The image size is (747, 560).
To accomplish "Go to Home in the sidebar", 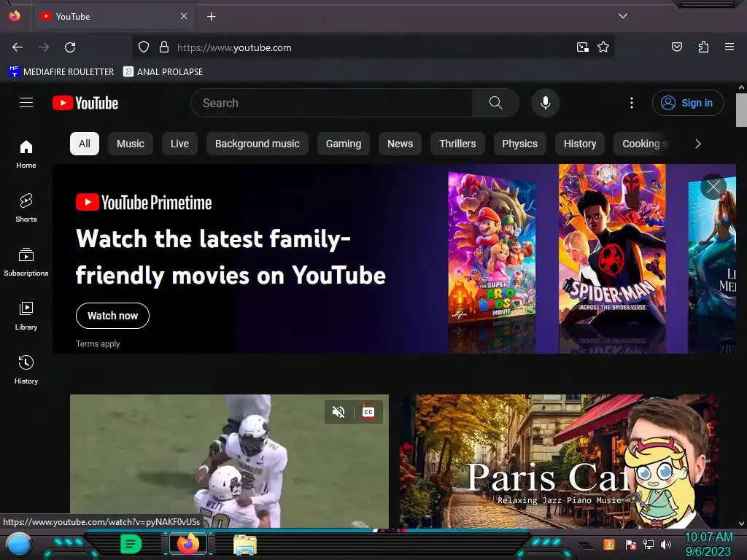I will (26, 155).
